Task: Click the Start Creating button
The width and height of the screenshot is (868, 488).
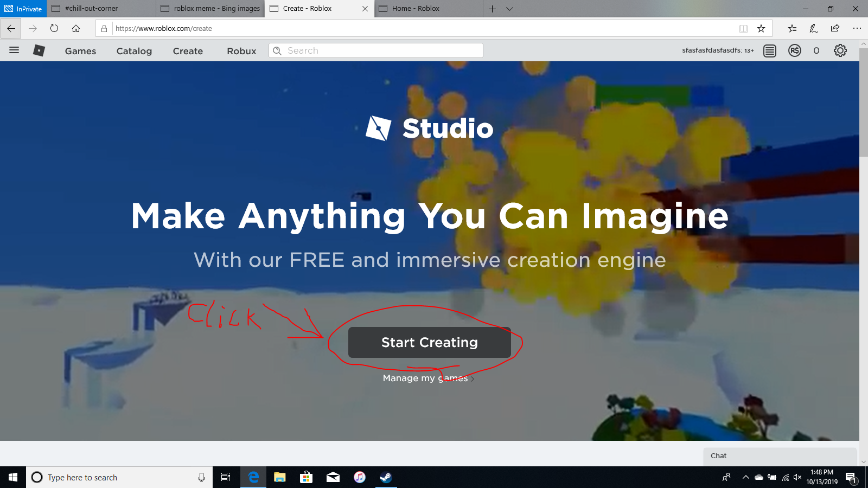Action: tap(429, 342)
